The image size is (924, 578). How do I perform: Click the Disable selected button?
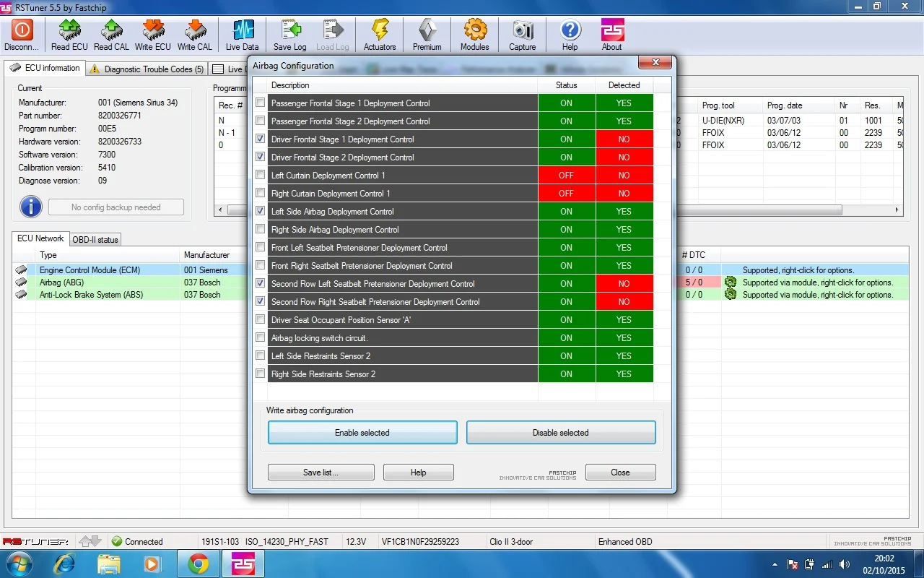pos(561,433)
